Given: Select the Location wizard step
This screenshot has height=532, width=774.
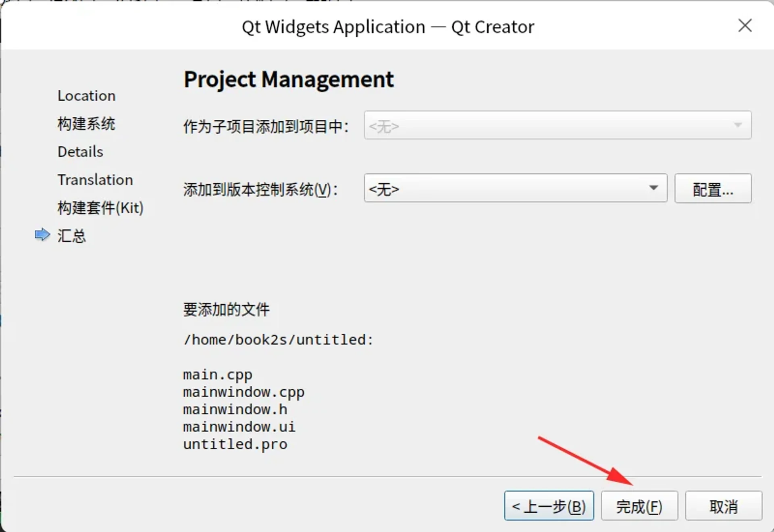Looking at the screenshot, I should click(86, 96).
